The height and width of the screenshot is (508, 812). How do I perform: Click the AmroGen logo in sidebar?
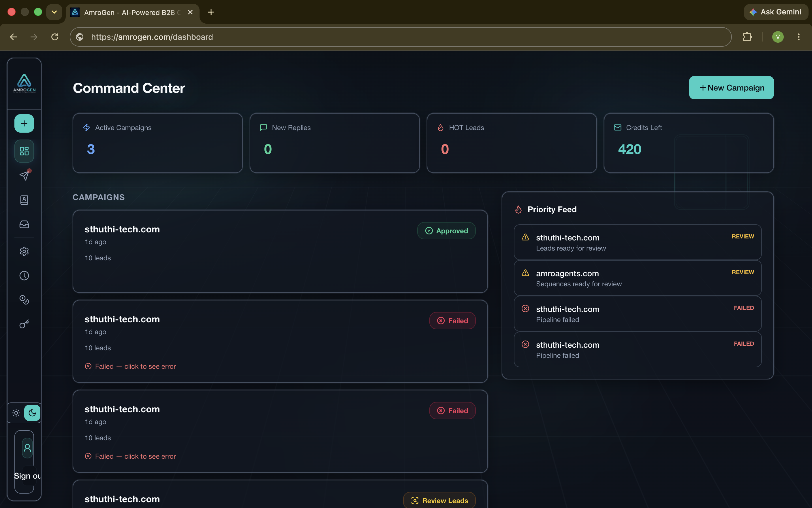24,83
